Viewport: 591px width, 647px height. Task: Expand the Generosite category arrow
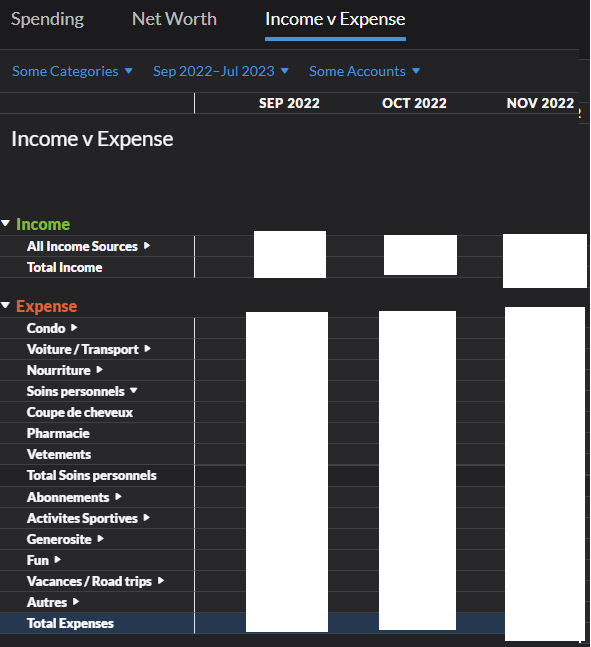pyautogui.click(x=100, y=538)
